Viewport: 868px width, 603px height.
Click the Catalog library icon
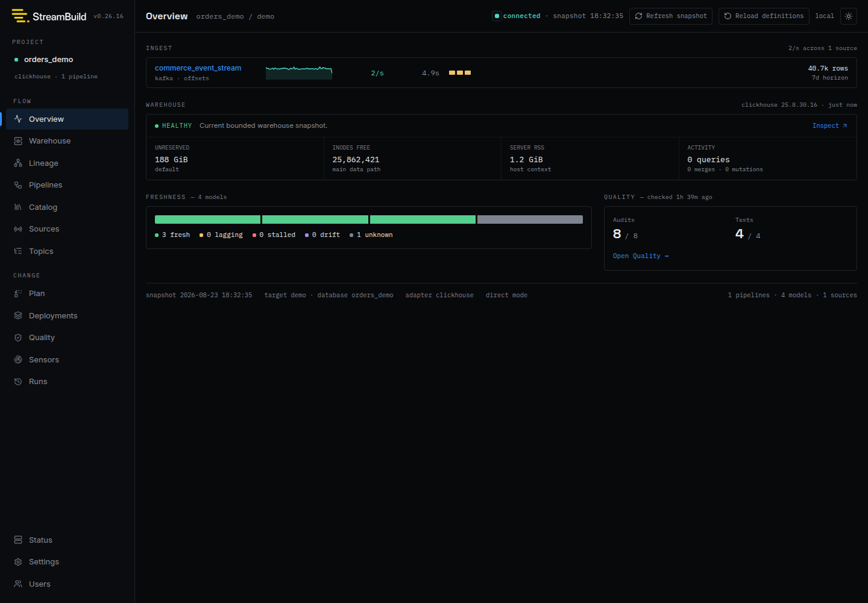(18, 207)
